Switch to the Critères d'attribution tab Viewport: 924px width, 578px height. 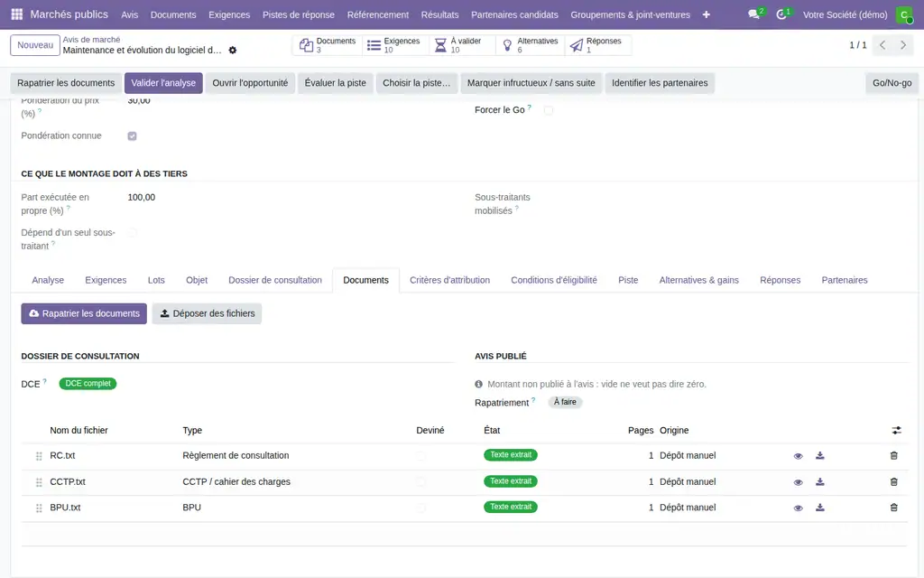[x=449, y=280]
